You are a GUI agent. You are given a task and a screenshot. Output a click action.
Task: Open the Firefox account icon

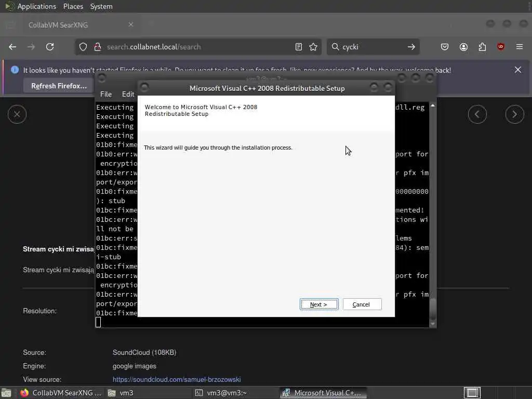463,47
